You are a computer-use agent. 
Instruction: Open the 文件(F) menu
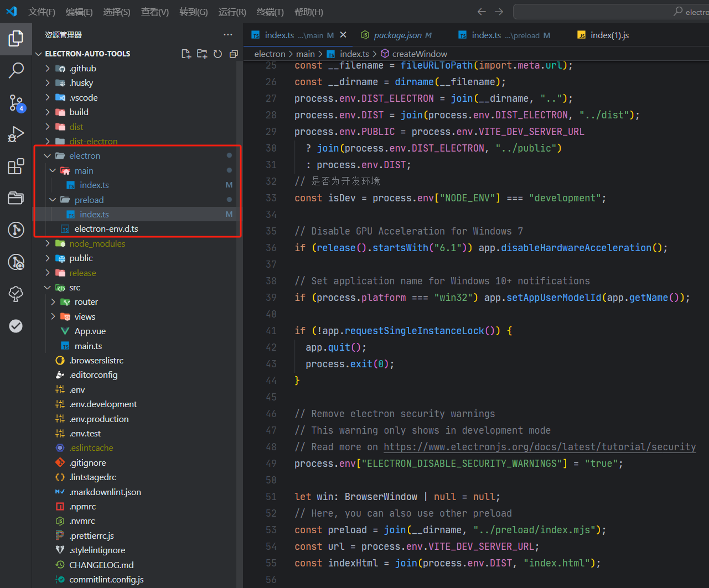42,12
